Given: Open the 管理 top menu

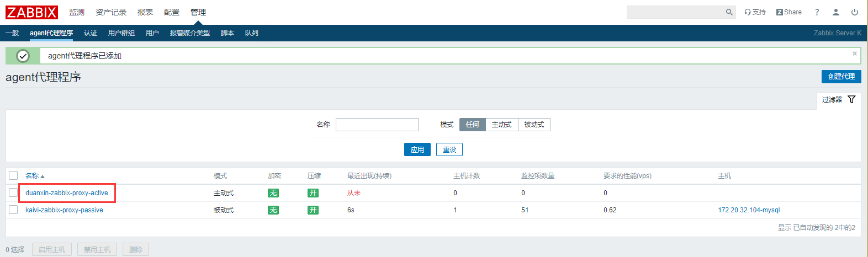Looking at the screenshot, I should pyautogui.click(x=198, y=12).
